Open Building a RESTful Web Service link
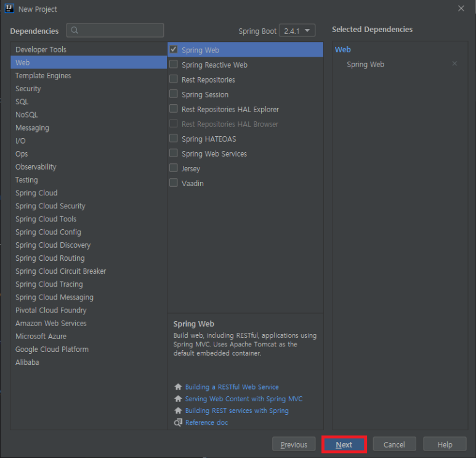This screenshot has height=458, width=476. (232, 387)
